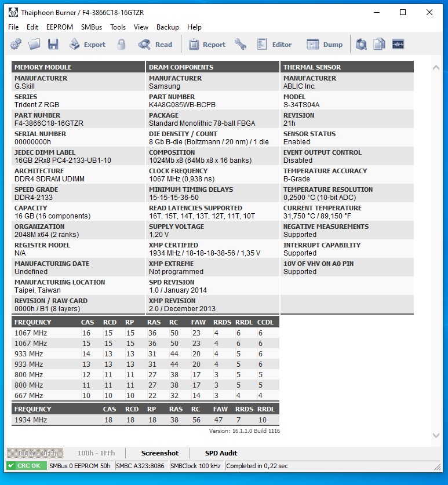Switch to the 100h - 1FFh tab

coord(96,453)
